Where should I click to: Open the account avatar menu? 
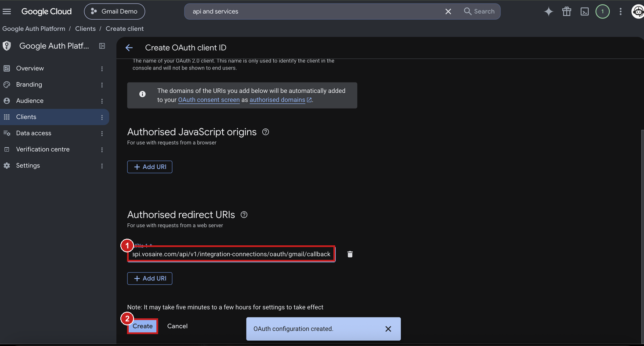637,11
